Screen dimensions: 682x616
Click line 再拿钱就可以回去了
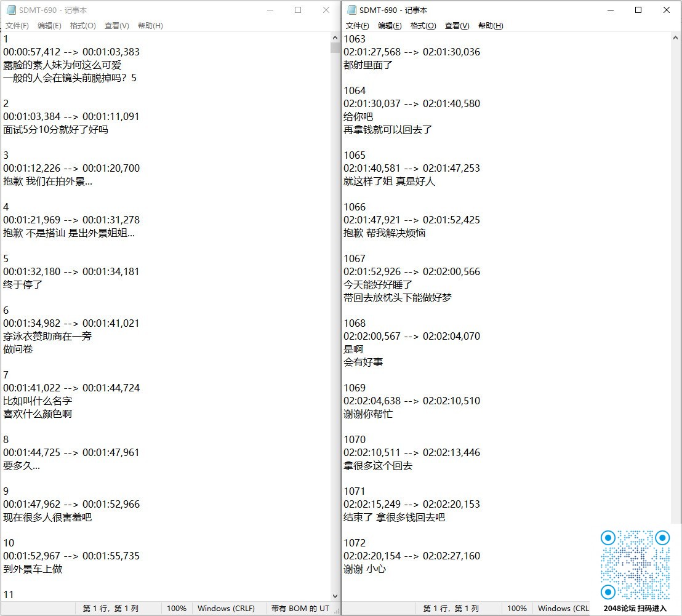pos(388,130)
